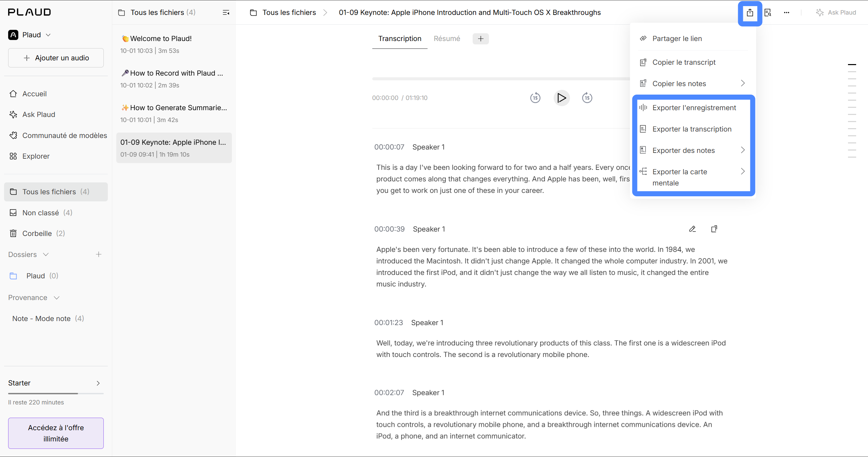This screenshot has height=457, width=868.
Task: Click the audio progress bar
Action: pyautogui.click(x=501, y=79)
